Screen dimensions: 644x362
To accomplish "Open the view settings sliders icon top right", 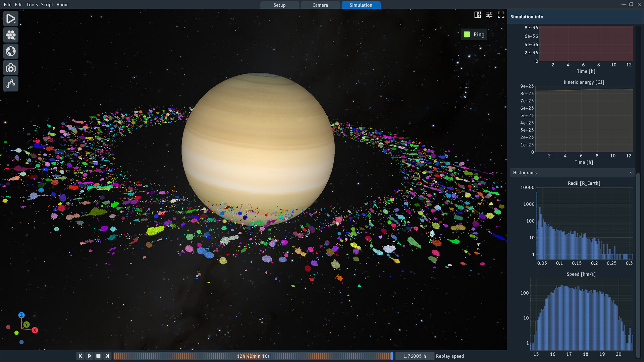I will tap(489, 15).
